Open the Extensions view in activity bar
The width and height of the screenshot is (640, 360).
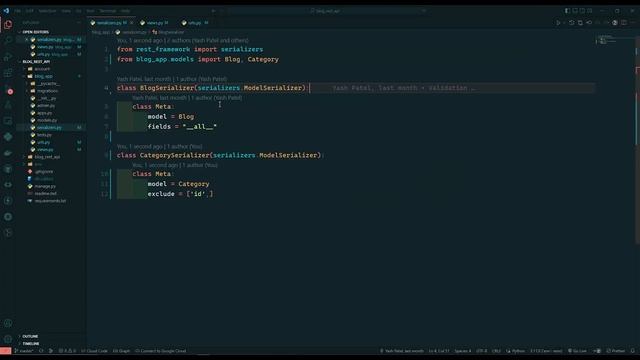tap(8, 73)
